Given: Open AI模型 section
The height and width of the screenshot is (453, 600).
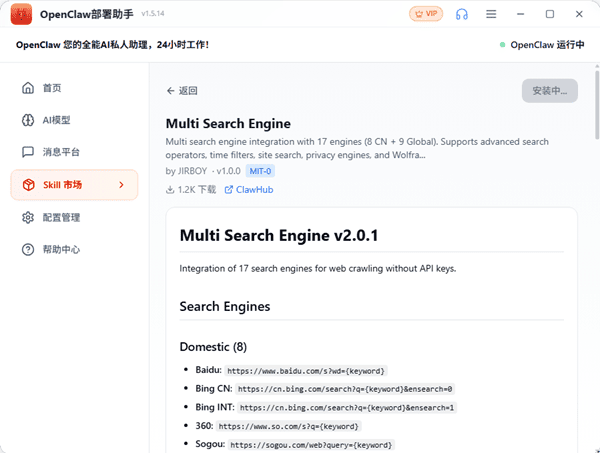Looking at the screenshot, I should (x=74, y=120).
